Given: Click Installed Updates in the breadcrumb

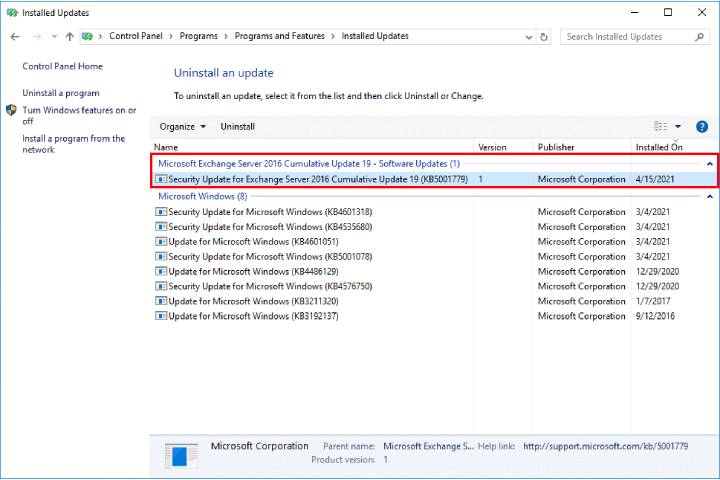Looking at the screenshot, I should tap(375, 36).
